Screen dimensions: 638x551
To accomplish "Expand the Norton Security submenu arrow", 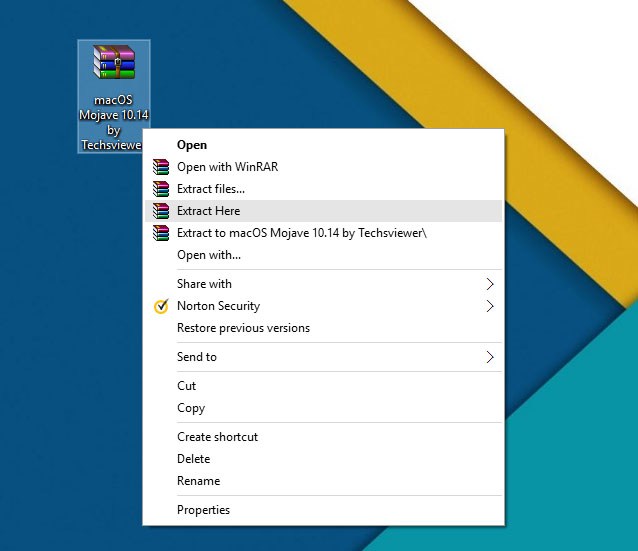I will tap(490, 306).
